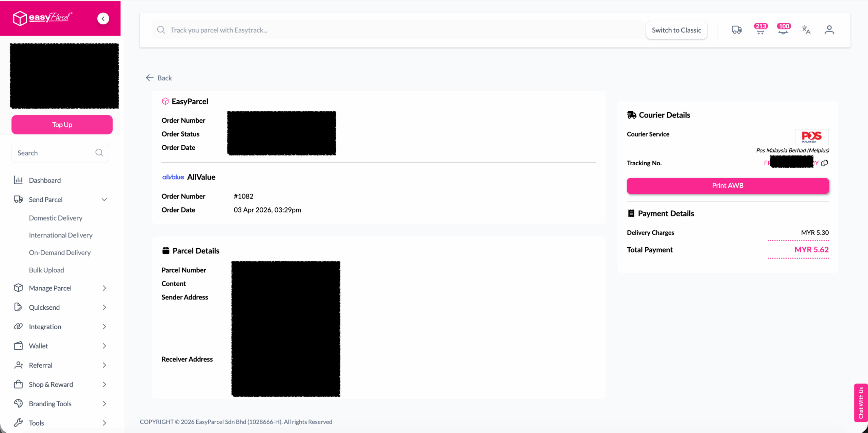Viewport: 868px width, 433px height.
Task: Open the shopping cart with 213 badge
Action: pyautogui.click(x=760, y=30)
